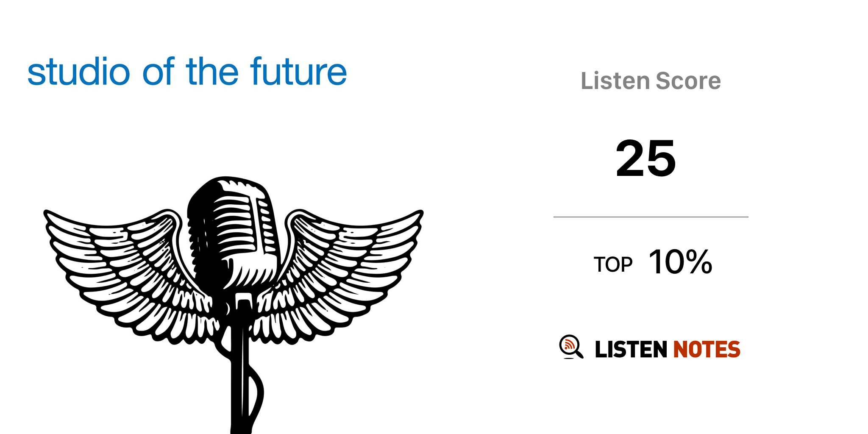Click the word "the" in the blue title
The image size is (868, 434).
212,71
